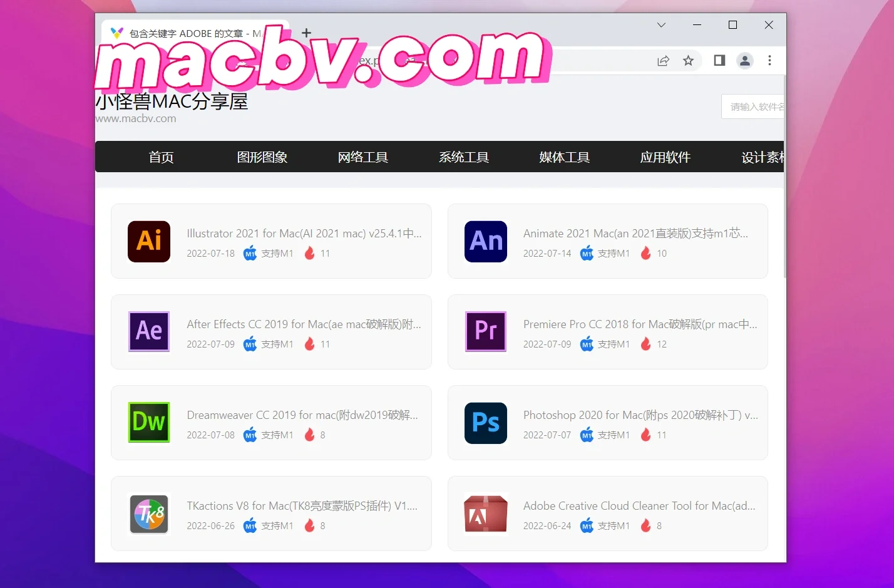Open Adobe Creative Cloud Cleaner Tool link
The image size is (894, 588).
(x=639, y=506)
